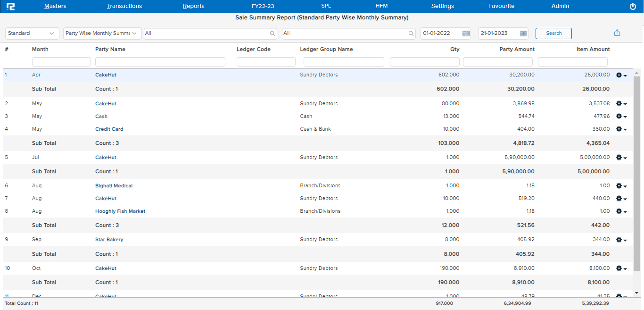Open the Transactions menu
644x310 pixels.
(x=124, y=6)
